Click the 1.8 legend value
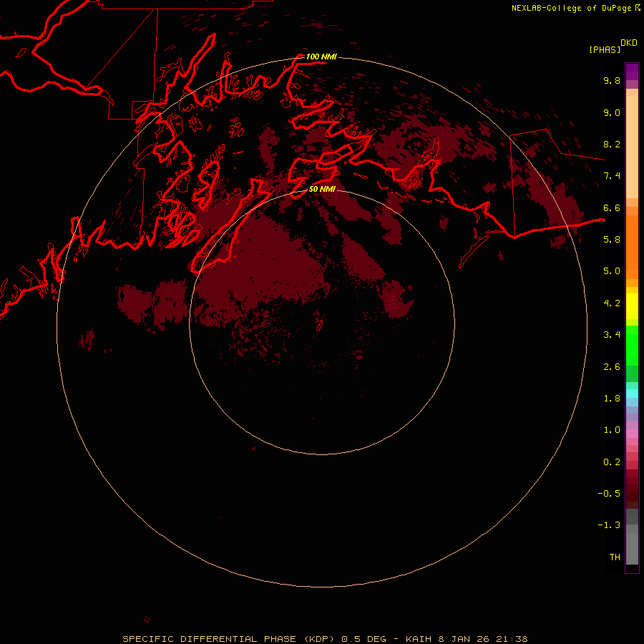Image resolution: width=644 pixels, height=644 pixels. click(x=612, y=398)
